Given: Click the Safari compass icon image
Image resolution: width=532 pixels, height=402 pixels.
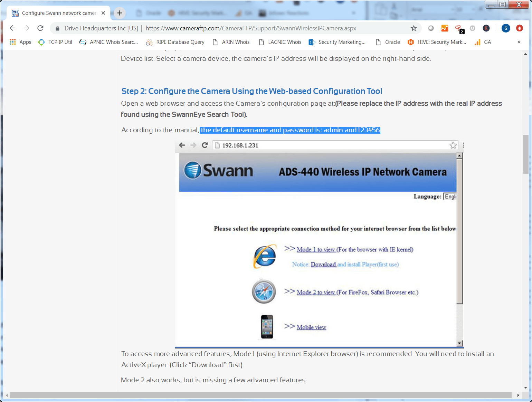Looking at the screenshot, I should [264, 292].
